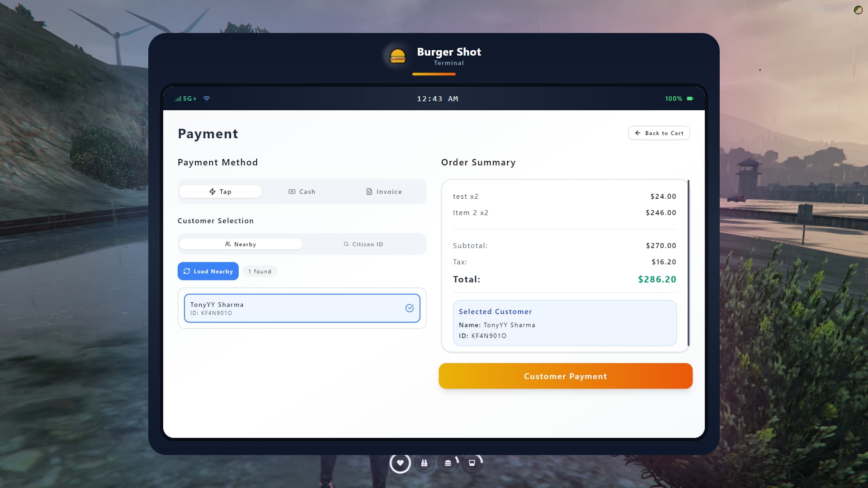Click the Order Summary scrollbar
This screenshot has height=488, width=868.
[x=688, y=263]
